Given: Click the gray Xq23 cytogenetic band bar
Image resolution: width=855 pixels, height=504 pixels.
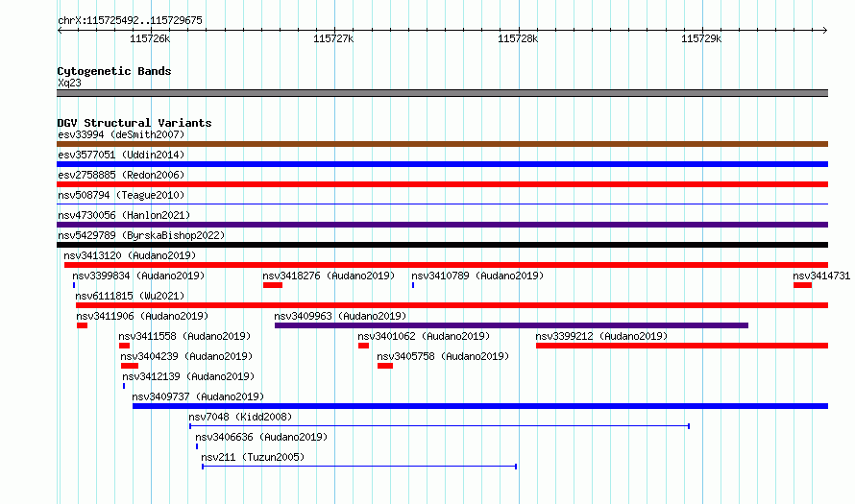Looking at the screenshot, I should click(442, 93).
